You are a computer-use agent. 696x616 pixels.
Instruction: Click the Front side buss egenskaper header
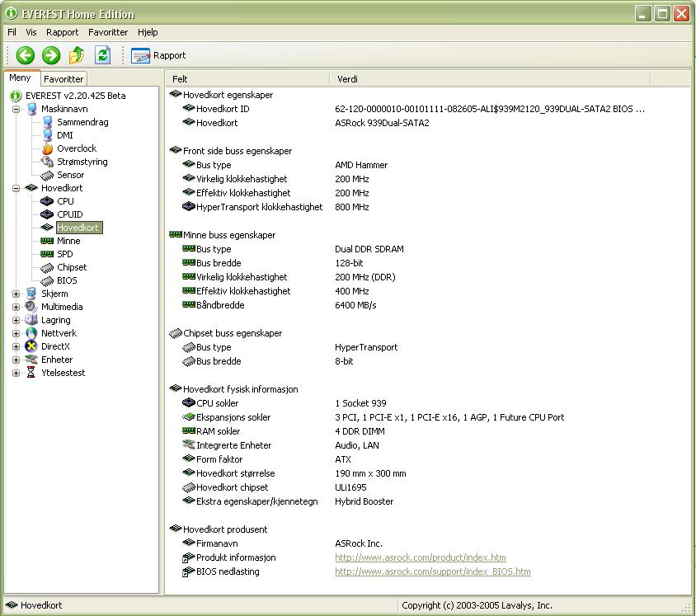coord(231,151)
